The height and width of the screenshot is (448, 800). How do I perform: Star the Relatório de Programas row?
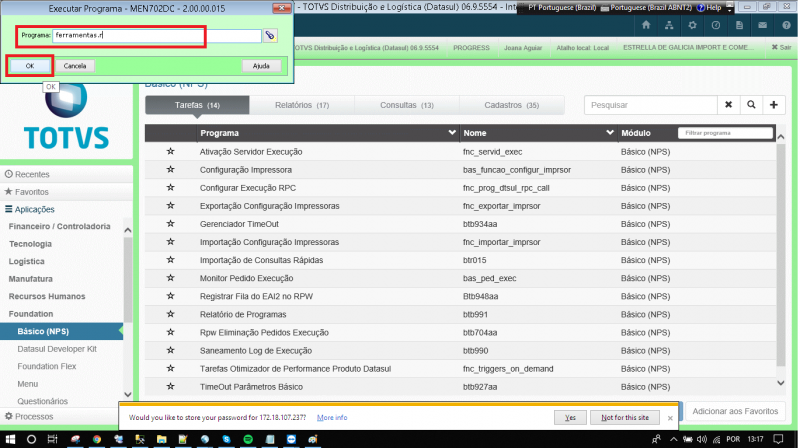[170, 314]
